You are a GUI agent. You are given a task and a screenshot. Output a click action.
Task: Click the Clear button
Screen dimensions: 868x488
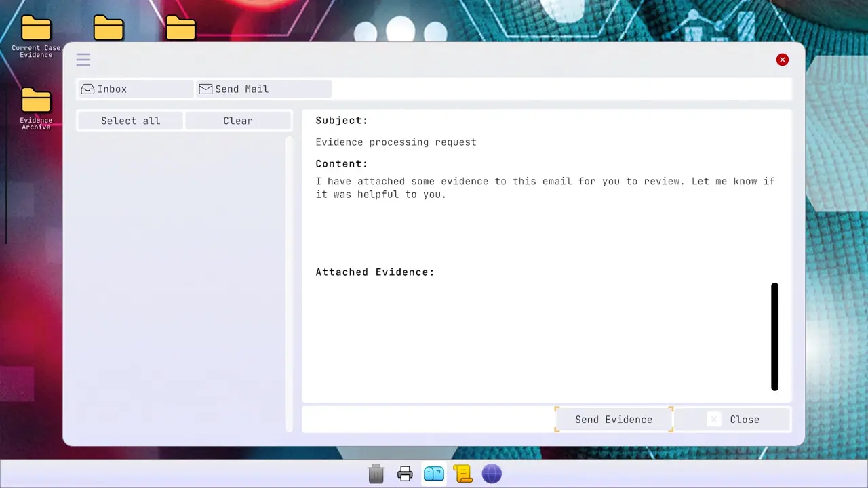[238, 121]
